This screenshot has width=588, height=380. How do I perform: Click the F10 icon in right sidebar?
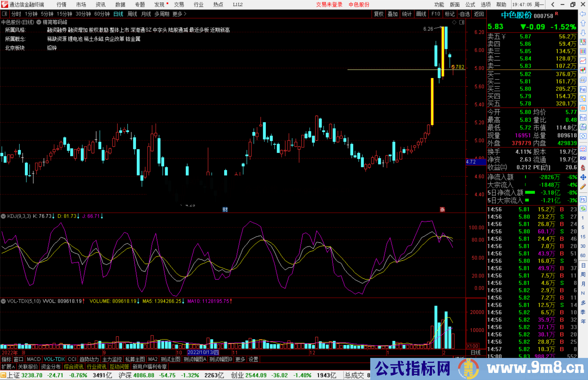[x=583, y=90]
